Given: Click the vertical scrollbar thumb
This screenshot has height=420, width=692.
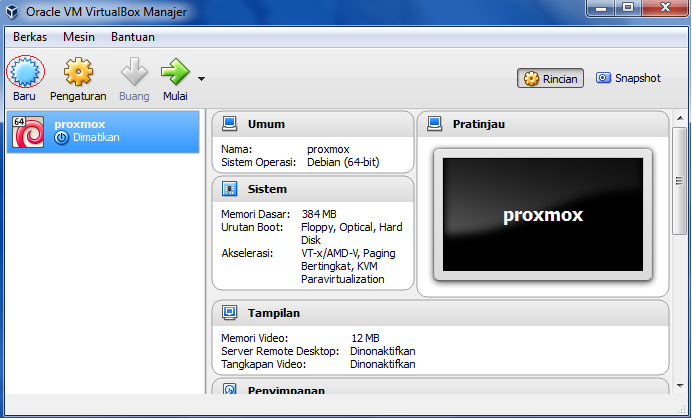Looking at the screenshot, I should coord(680,181).
